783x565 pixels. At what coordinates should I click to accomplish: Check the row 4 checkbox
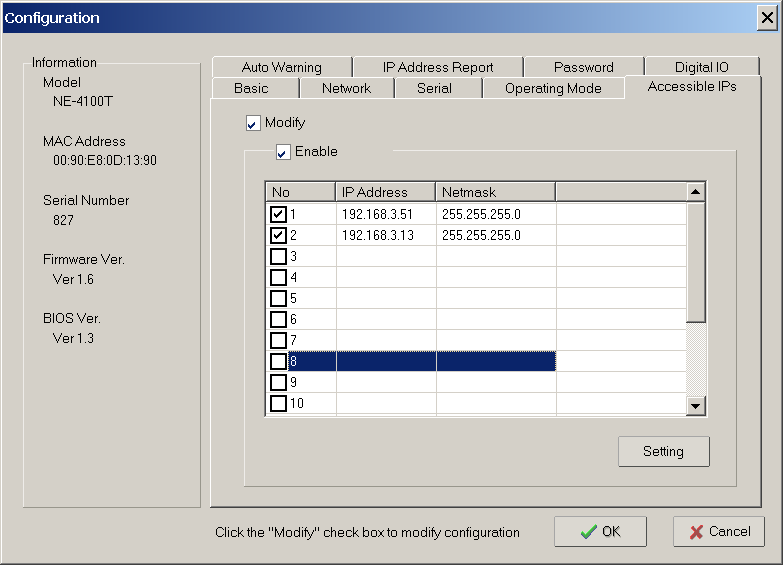[278, 277]
